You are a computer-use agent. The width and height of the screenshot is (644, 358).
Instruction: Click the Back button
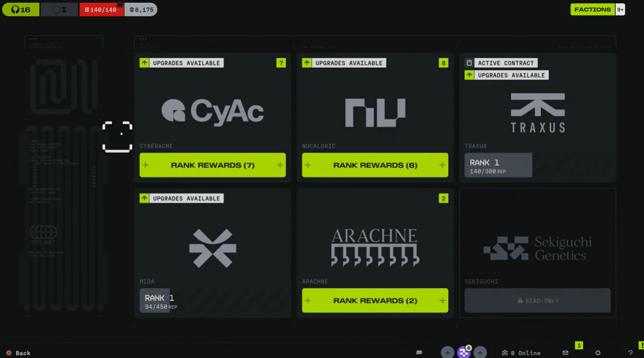[18, 353]
